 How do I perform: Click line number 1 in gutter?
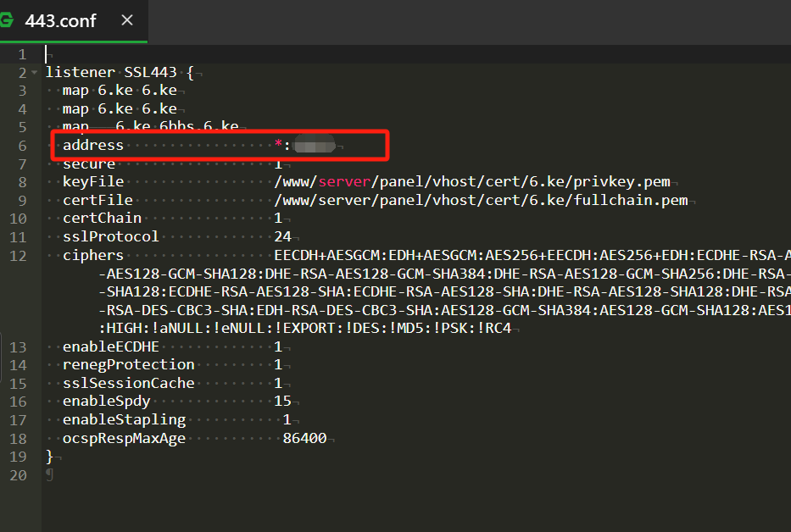(x=23, y=54)
